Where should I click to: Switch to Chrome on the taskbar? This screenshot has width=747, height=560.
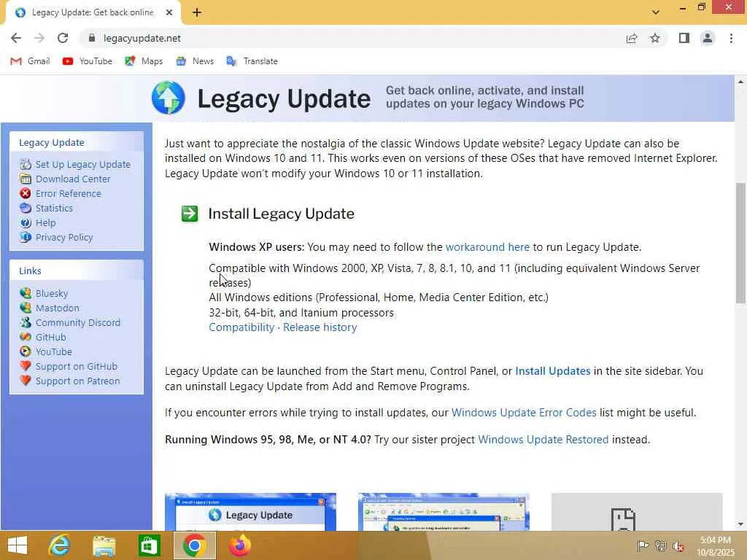tap(194, 545)
